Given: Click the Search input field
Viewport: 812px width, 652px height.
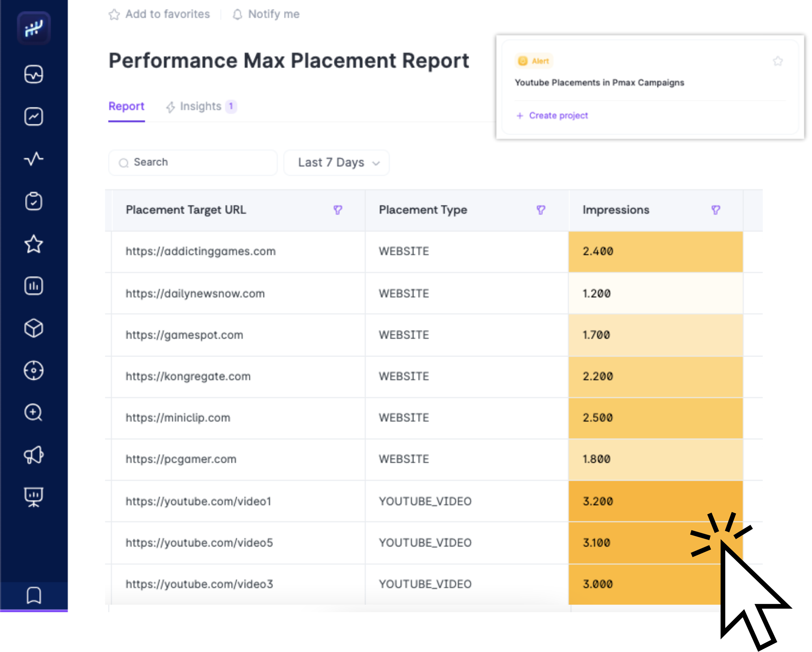Looking at the screenshot, I should pyautogui.click(x=193, y=163).
